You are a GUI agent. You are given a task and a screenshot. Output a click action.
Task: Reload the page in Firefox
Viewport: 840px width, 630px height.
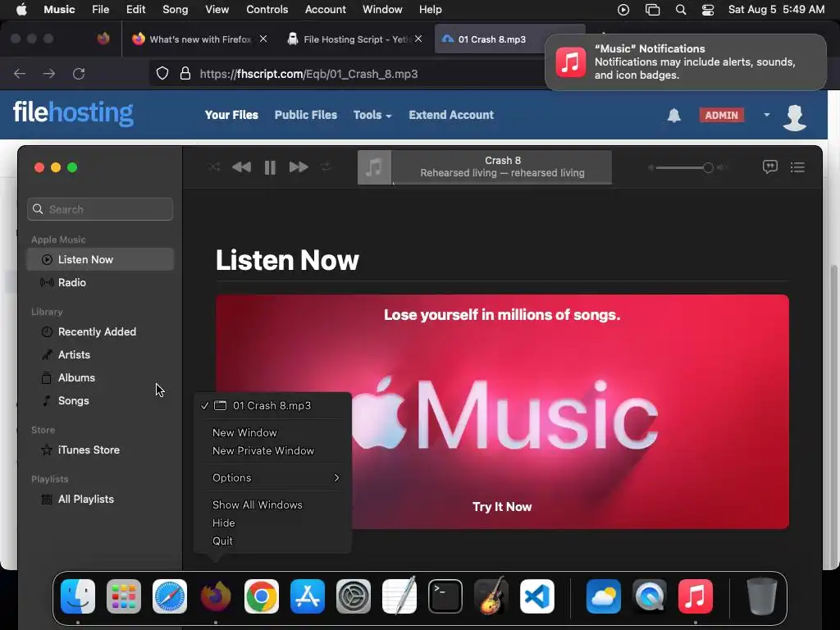pos(79,73)
